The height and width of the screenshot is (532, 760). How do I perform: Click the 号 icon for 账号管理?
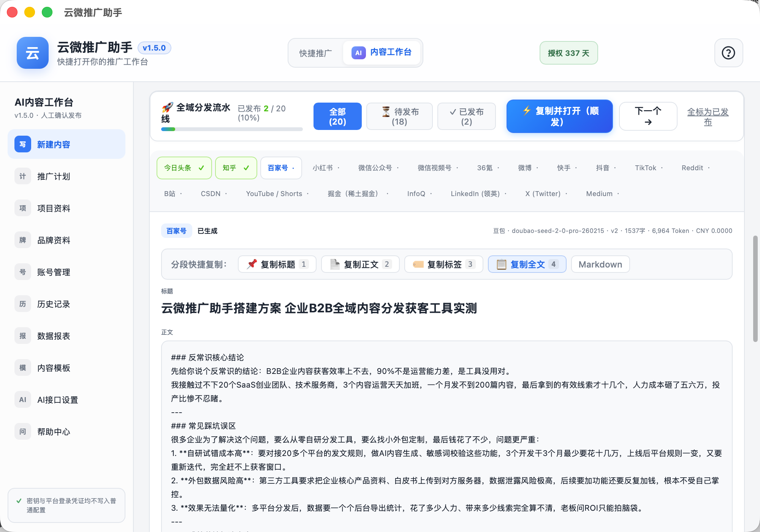(x=23, y=272)
